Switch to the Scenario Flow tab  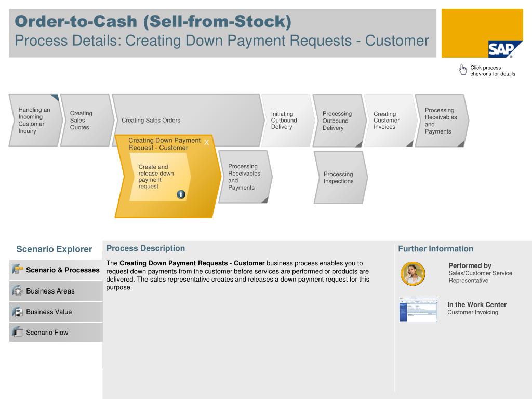click(x=56, y=332)
